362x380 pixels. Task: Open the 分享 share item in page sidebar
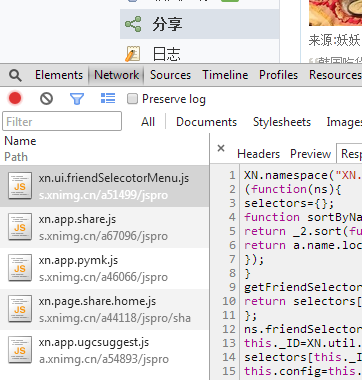(x=199, y=24)
